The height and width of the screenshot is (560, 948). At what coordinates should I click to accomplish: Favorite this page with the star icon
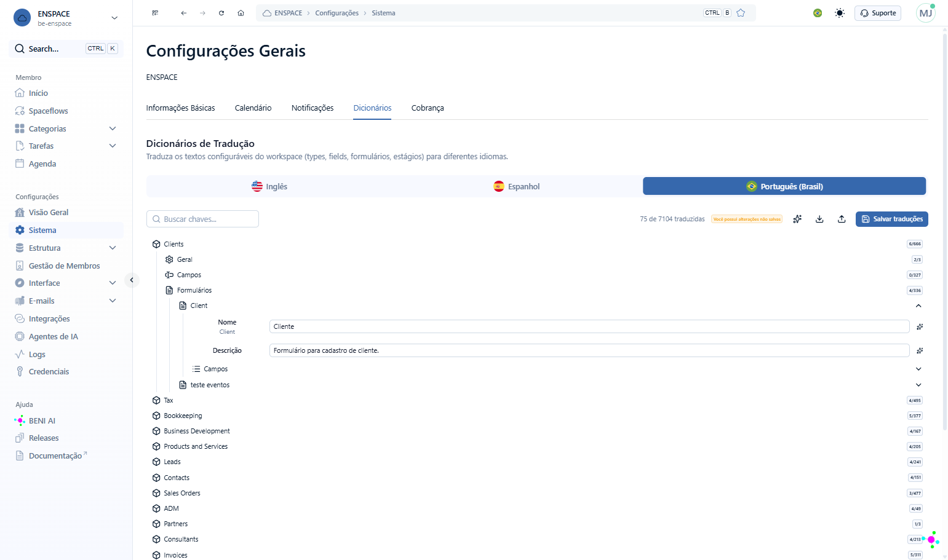pos(741,13)
